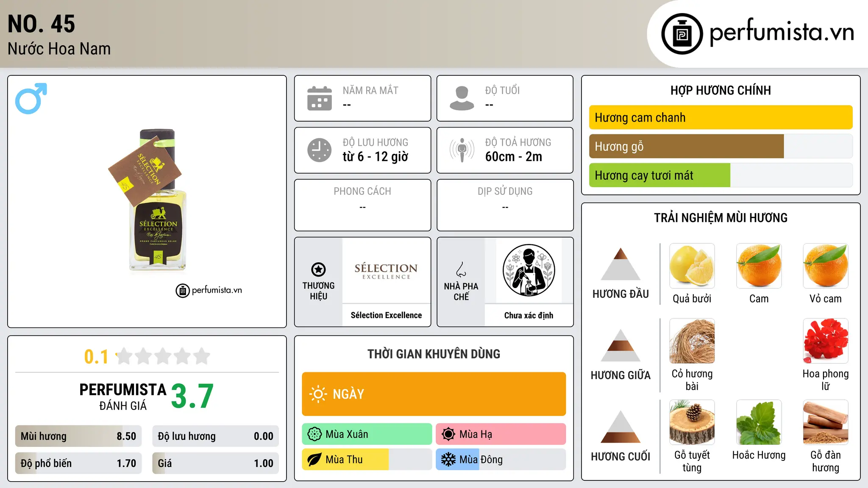Select the Vỏ cam orange peel image
Viewport: 868px width, 488px height.
826,266
